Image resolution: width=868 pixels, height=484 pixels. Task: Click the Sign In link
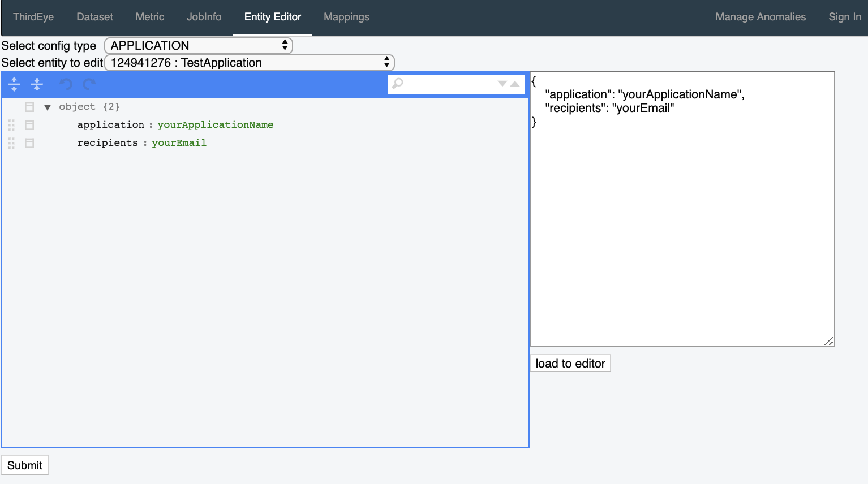click(x=845, y=17)
